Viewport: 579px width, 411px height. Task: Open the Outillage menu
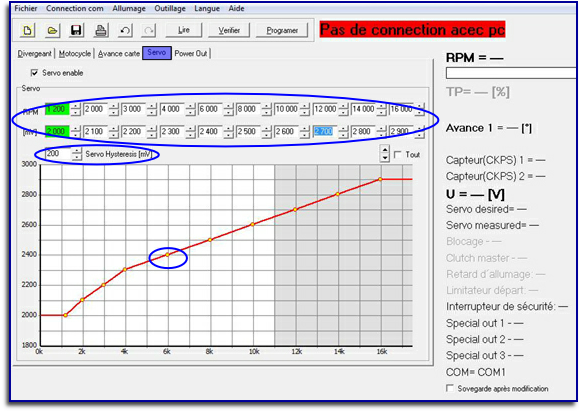pos(170,8)
